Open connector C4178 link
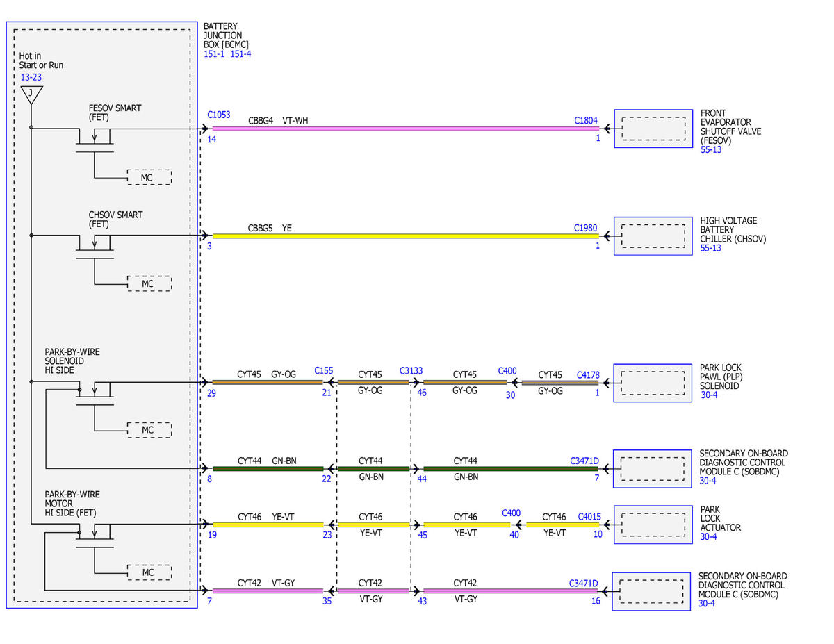 click(x=588, y=375)
